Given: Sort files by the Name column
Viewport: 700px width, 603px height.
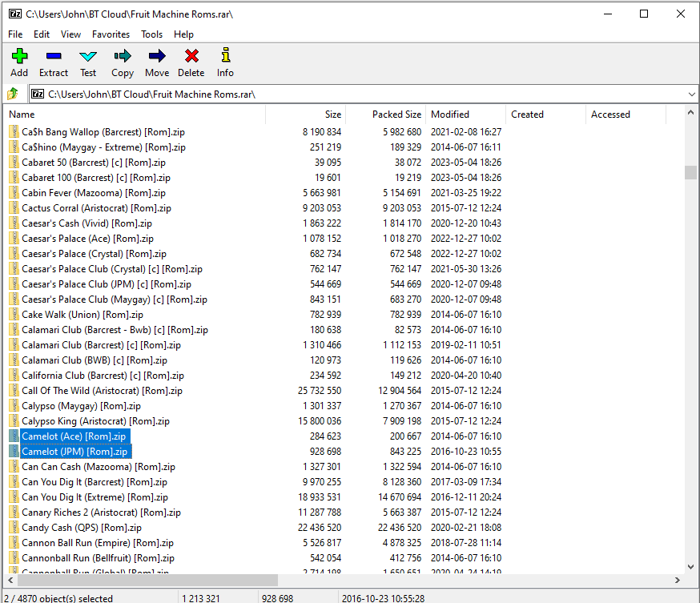Looking at the screenshot, I should pyautogui.click(x=136, y=115).
